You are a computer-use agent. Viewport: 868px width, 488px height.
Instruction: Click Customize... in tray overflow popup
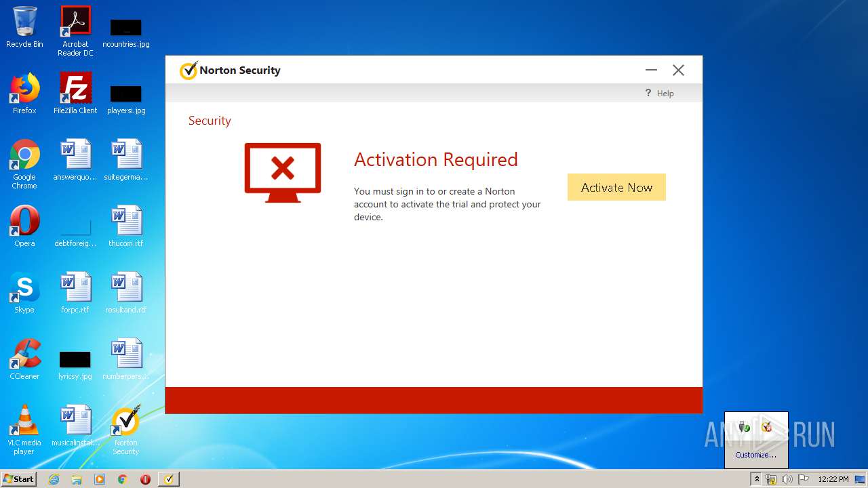coord(756,455)
